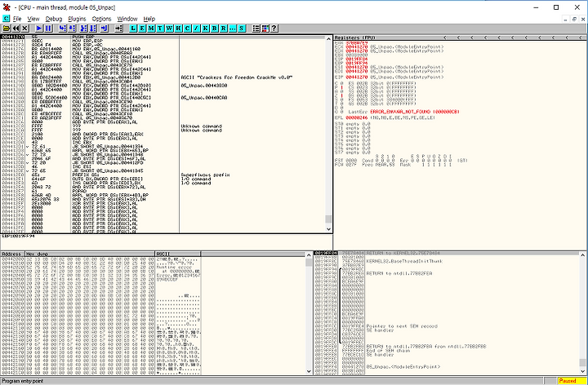588x385 pixels.
Task: Click the stack pane scrollbar up arrow
Action: 582,254
